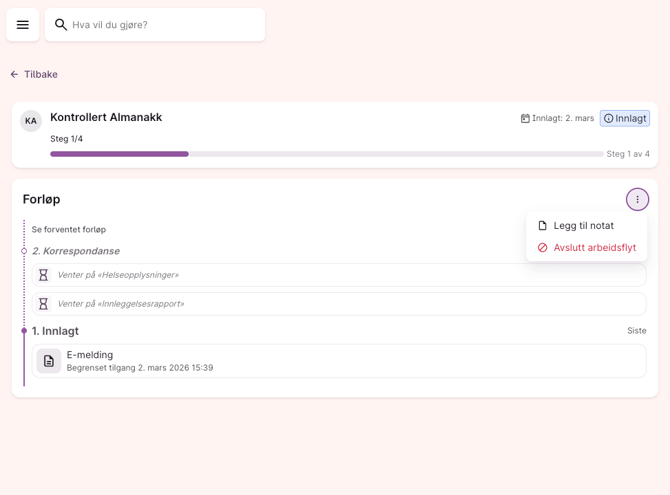The width and height of the screenshot is (670, 495).
Task: Open the hamburger main menu
Action: pyautogui.click(x=23, y=25)
